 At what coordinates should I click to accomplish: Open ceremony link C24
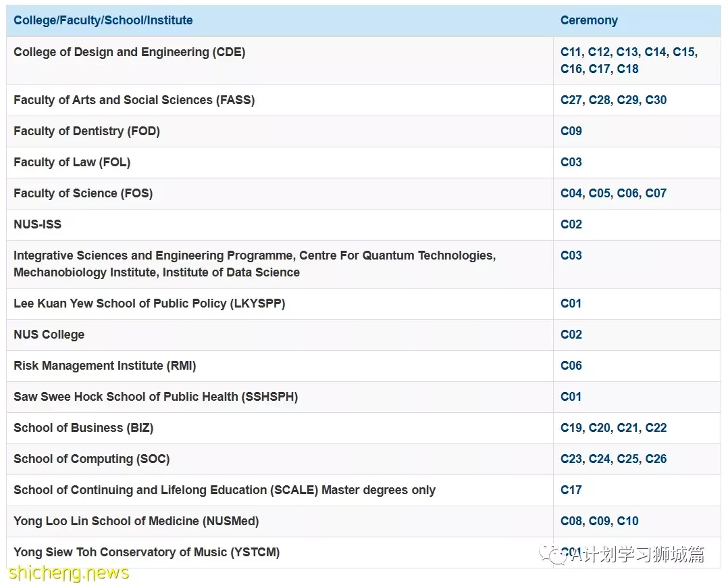click(600, 459)
